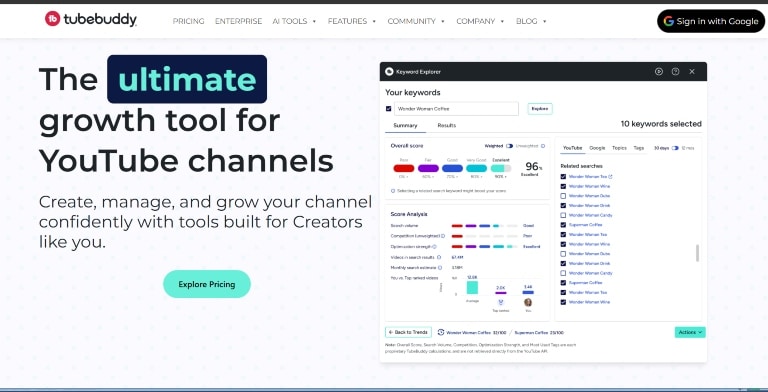The width and height of the screenshot is (768, 392).
Task: Select the Topics tab
Action: click(x=619, y=148)
